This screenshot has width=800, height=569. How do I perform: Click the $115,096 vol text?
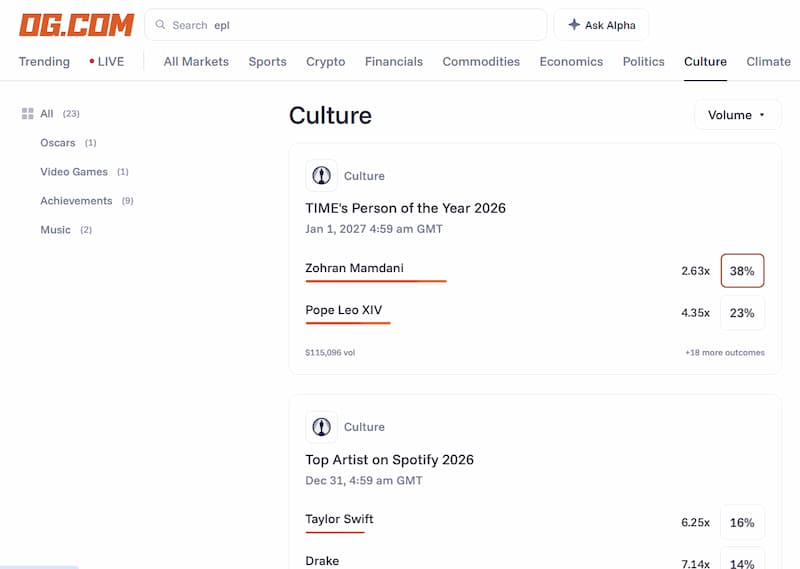tap(330, 353)
